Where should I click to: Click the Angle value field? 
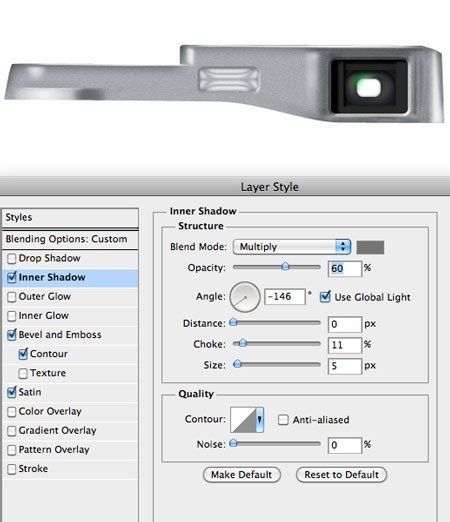(285, 297)
